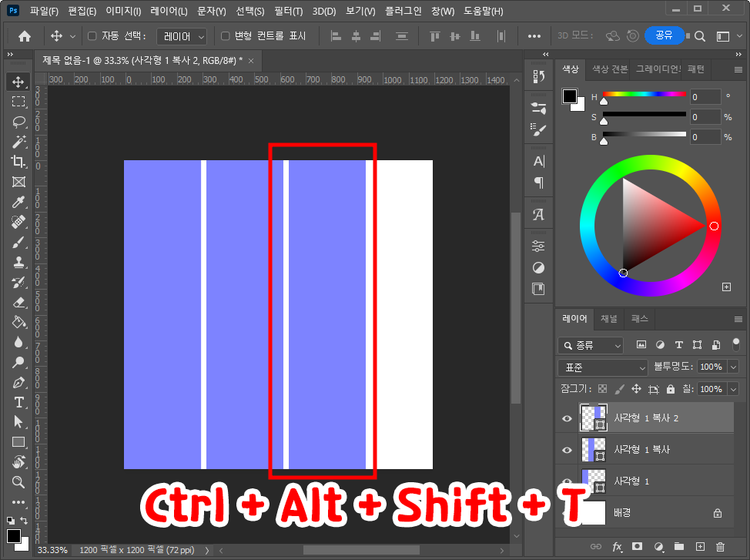The image size is (750, 560).
Task: Open the 표준 blend mode dropdown
Action: click(603, 367)
